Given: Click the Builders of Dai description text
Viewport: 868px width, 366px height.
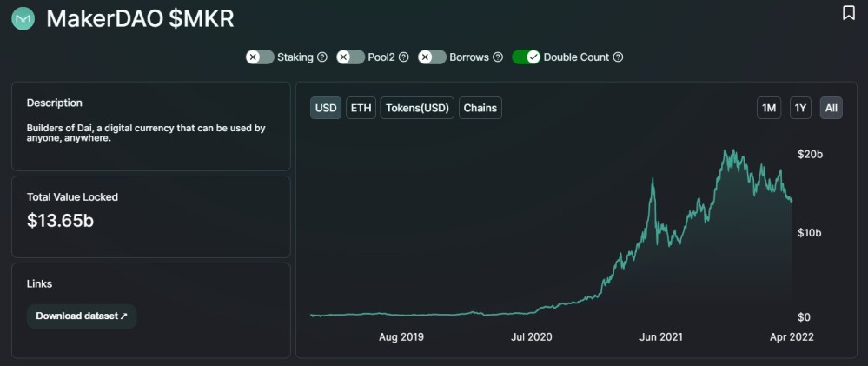Looking at the screenshot, I should click(146, 133).
